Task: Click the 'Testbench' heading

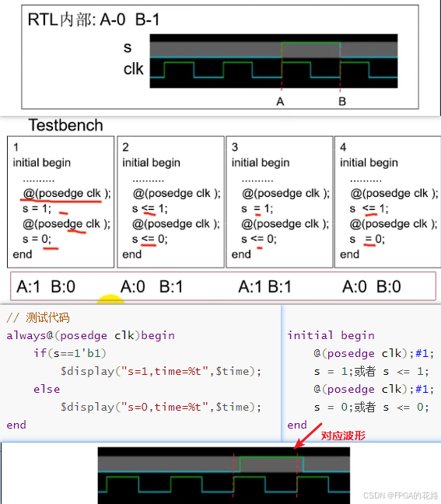Action: coord(66,125)
